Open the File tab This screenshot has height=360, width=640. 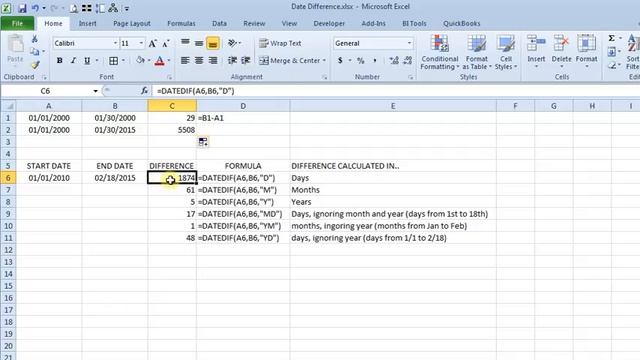[18, 23]
